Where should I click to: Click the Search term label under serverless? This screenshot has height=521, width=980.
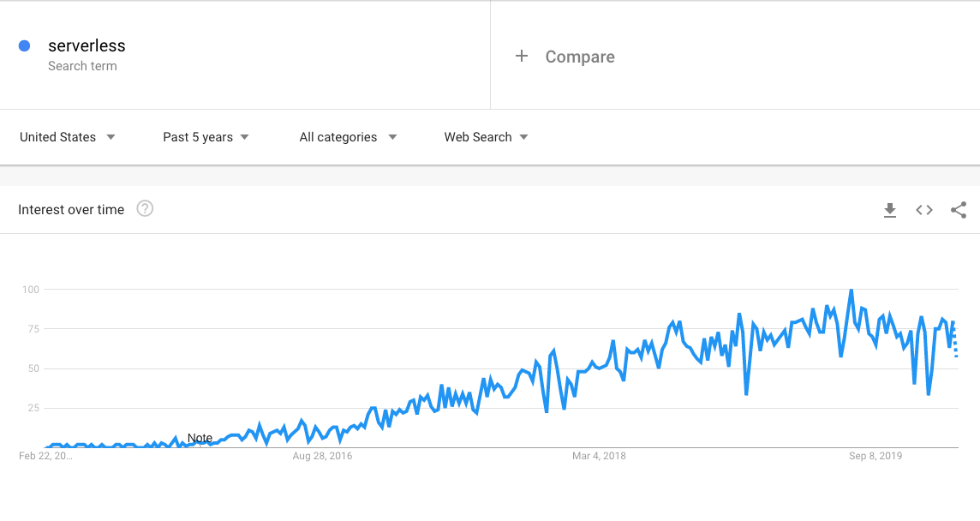82,66
